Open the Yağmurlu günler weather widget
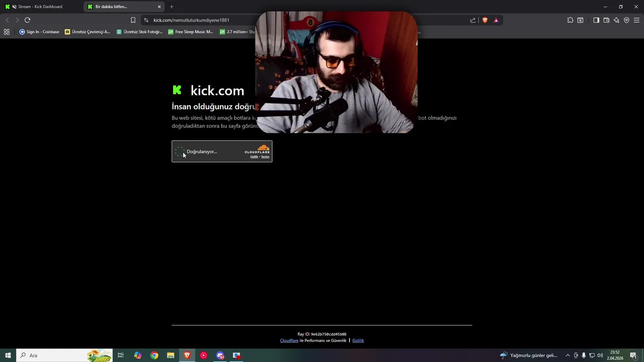 (x=528, y=355)
